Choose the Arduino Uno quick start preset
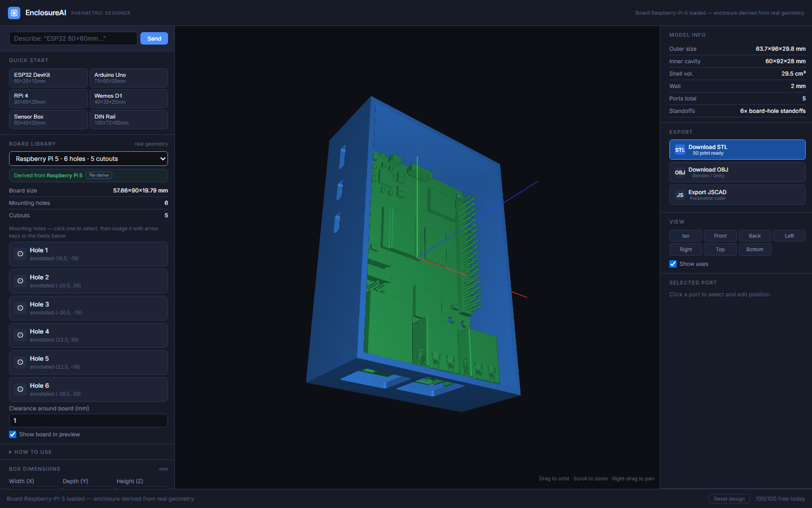Image resolution: width=812 pixels, height=508 pixels. [129, 78]
